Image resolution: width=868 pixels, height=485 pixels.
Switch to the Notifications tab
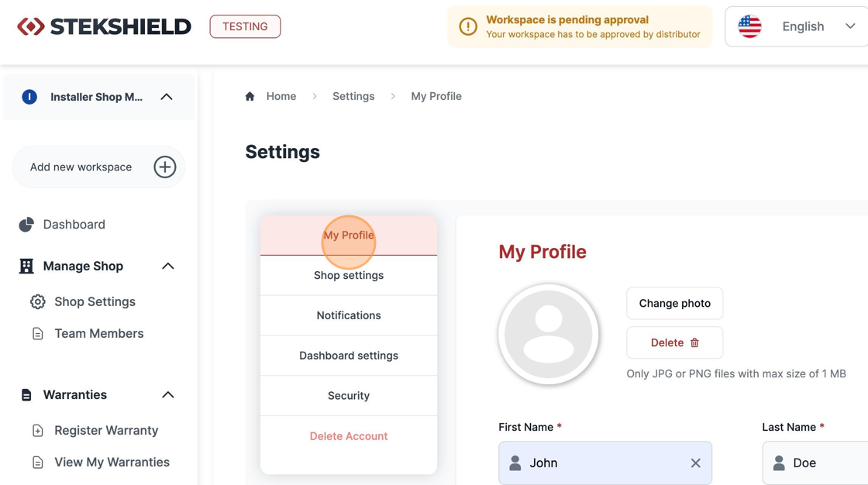pyautogui.click(x=349, y=315)
